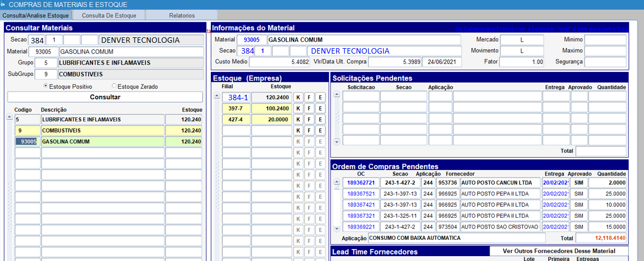Screen dimensions: 644x261
Task: Open filial link 384-1 in Estoque
Action: [236, 97]
